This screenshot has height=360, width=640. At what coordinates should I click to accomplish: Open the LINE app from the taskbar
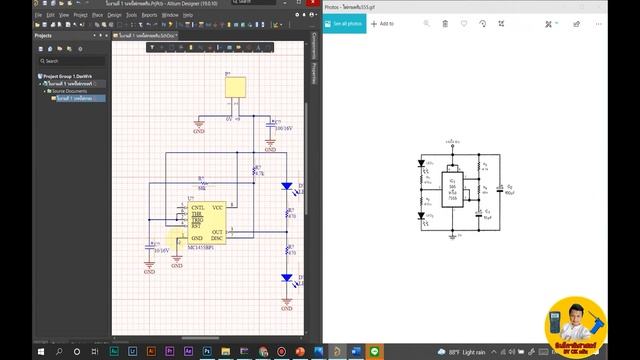click(374, 351)
